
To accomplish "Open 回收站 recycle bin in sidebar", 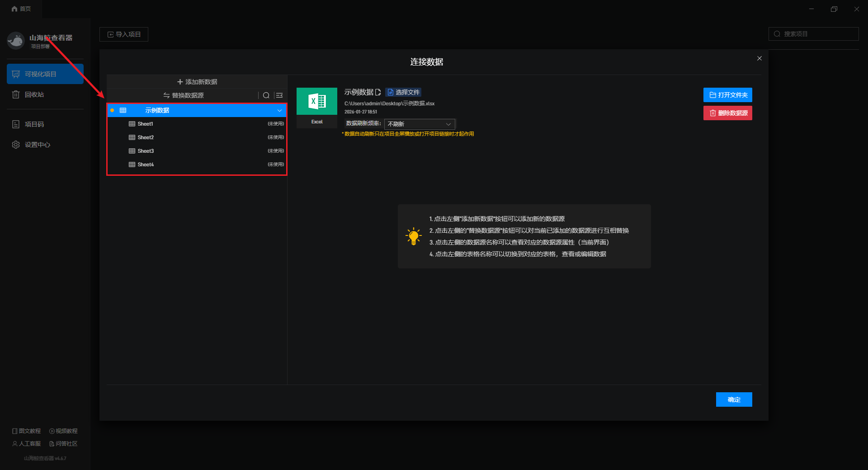I will tap(34, 94).
